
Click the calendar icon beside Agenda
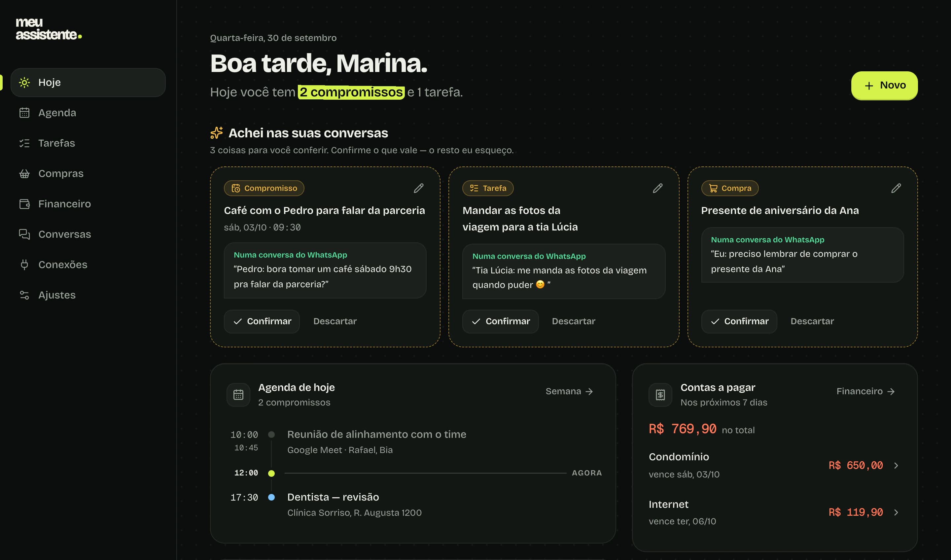pyautogui.click(x=24, y=113)
